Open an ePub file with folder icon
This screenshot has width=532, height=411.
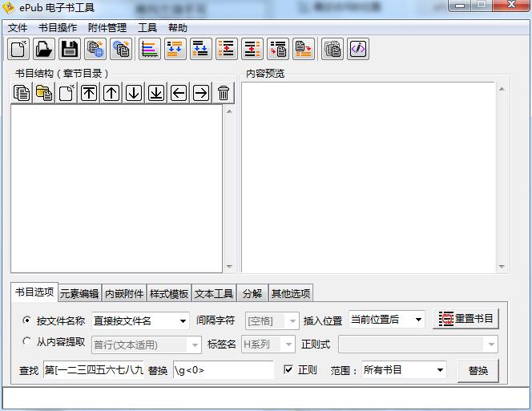[44, 49]
